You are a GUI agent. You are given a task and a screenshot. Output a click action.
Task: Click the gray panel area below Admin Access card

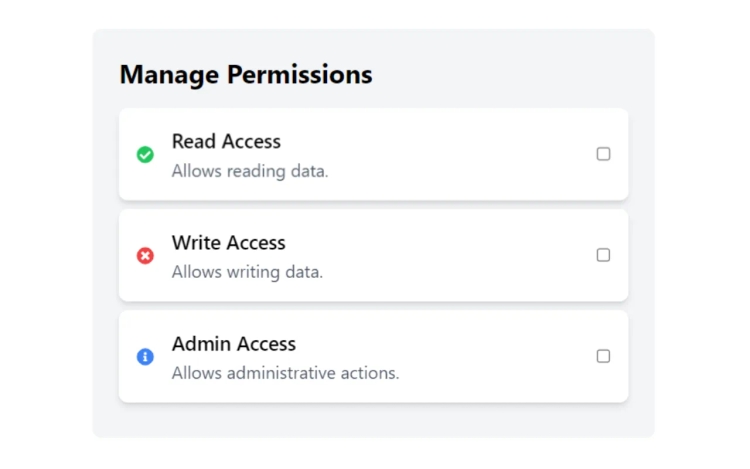[373, 420]
